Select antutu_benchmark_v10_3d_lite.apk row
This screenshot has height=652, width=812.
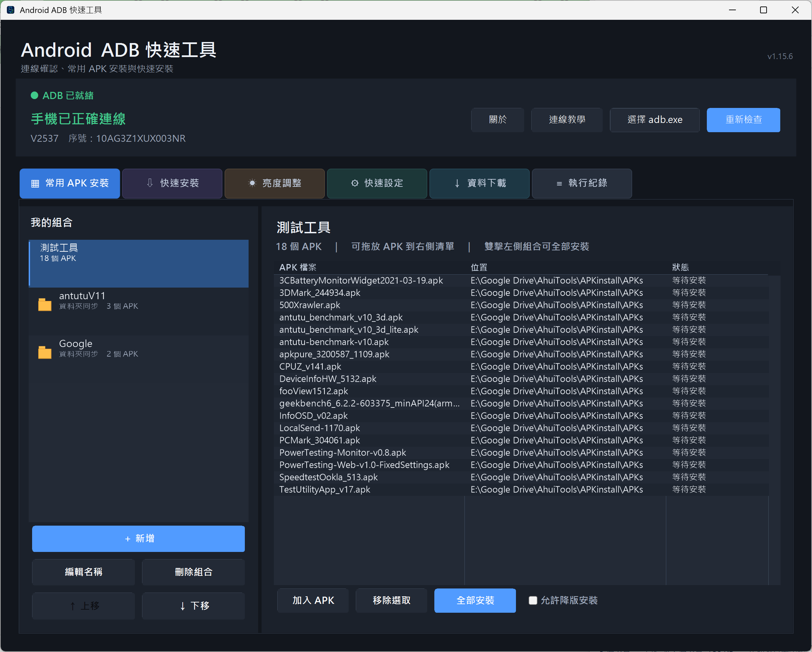coord(521,330)
